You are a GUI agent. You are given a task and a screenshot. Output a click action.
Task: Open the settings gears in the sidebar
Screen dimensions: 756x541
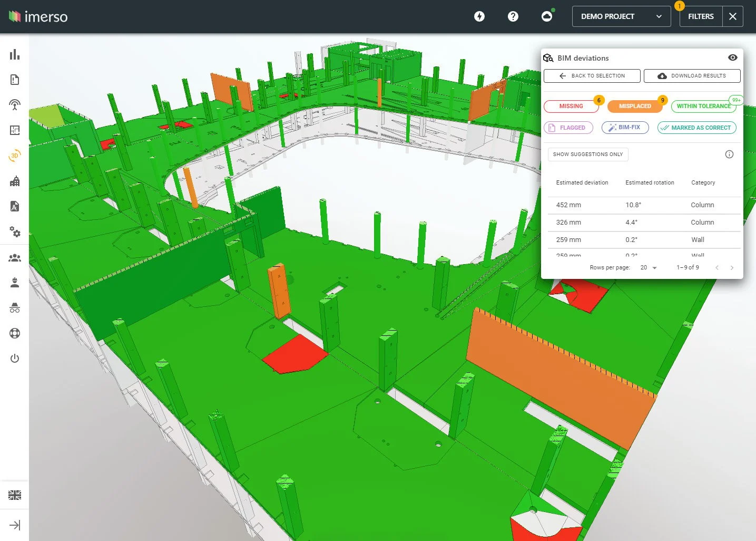pyautogui.click(x=14, y=232)
